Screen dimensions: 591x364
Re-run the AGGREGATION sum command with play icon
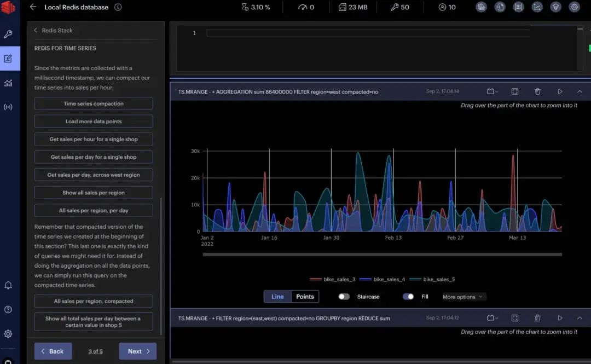[560, 91]
